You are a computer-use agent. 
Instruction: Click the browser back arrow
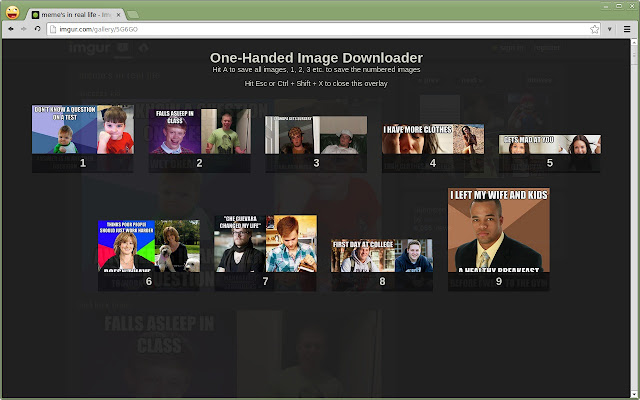point(11,29)
